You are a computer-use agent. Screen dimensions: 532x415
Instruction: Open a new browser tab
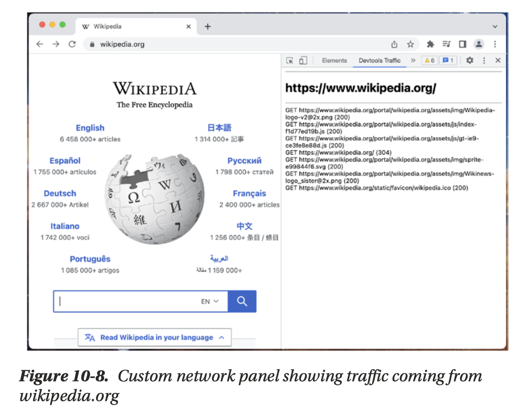click(x=208, y=26)
